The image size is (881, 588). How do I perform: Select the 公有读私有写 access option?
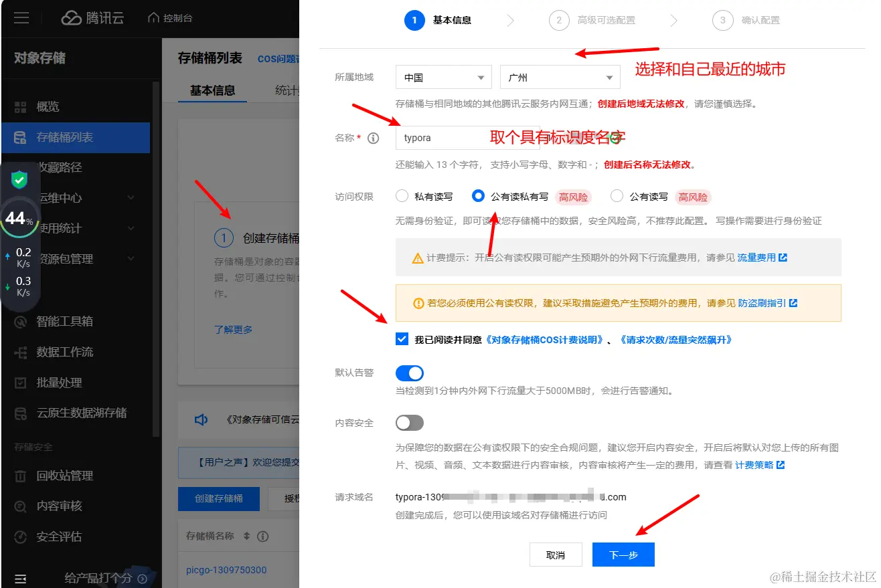coord(478,196)
